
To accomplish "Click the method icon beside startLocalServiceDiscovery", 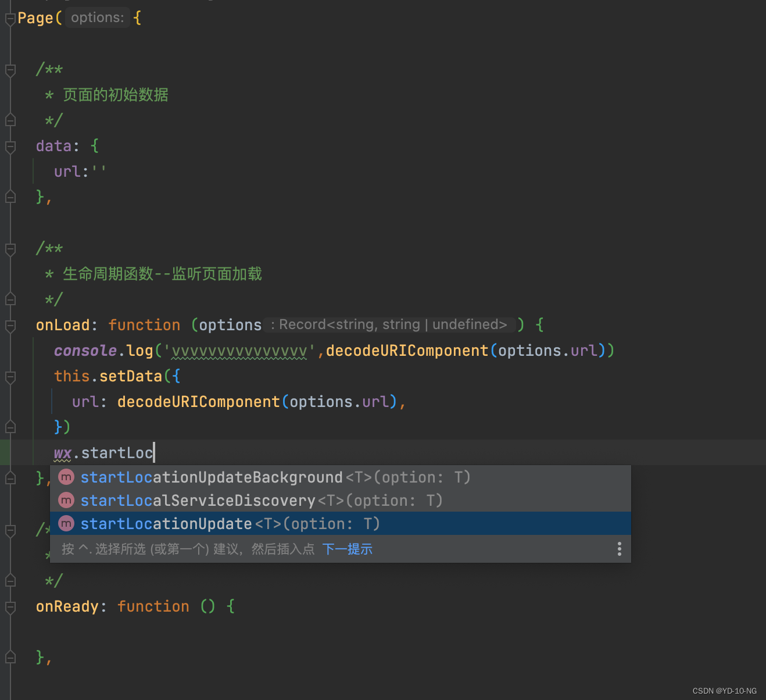I will pyautogui.click(x=66, y=500).
